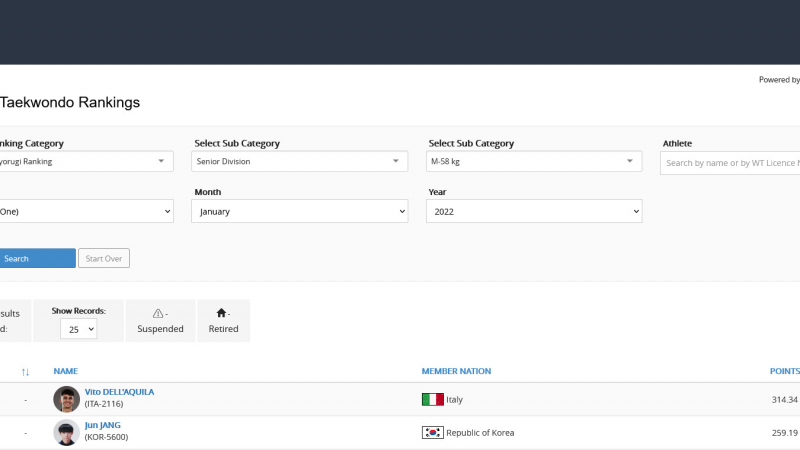The image size is (800, 450).
Task: Click the rank sort arrows icon
Action: tap(25, 372)
